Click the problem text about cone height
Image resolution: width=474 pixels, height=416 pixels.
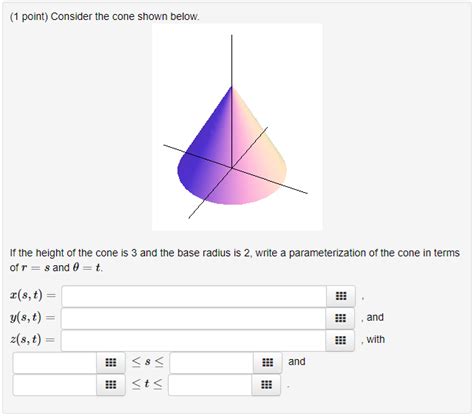[x=235, y=260]
